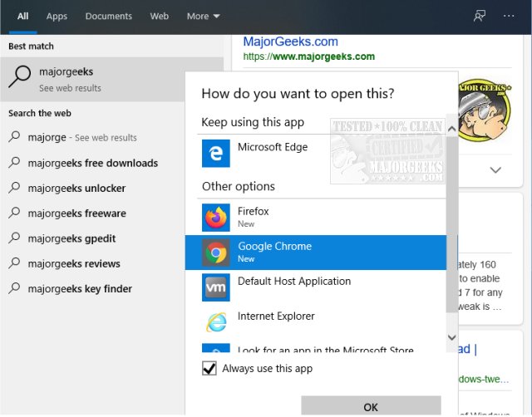This screenshot has height=417, width=532.
Task: Choose the Internet Explorer icon
Action: 216,322
